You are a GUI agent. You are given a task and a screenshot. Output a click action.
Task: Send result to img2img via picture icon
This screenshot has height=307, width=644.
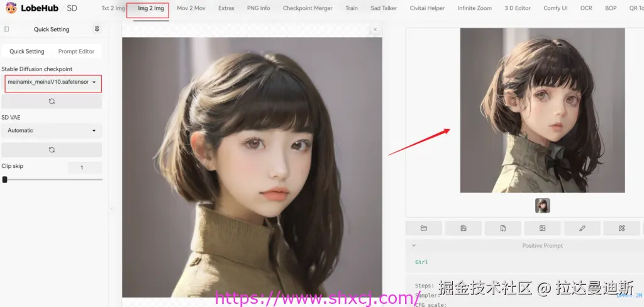click(543, 228)
